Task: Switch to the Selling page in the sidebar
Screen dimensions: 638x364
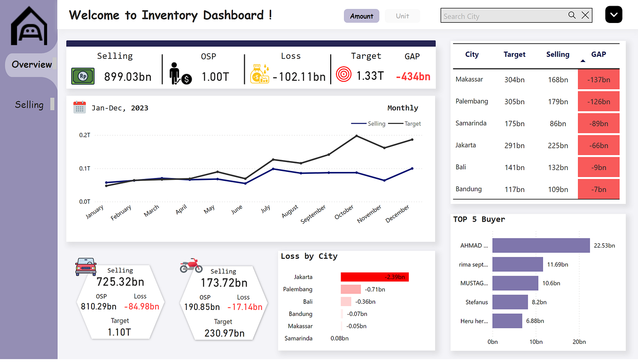Action: click(x=29, y=104)
